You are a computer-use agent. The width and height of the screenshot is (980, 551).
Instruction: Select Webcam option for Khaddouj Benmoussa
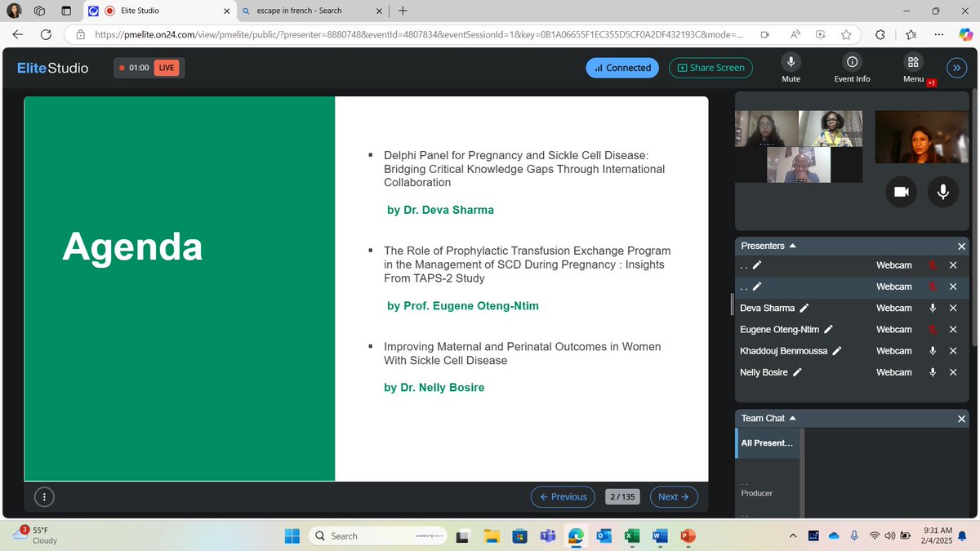[893, 351]
